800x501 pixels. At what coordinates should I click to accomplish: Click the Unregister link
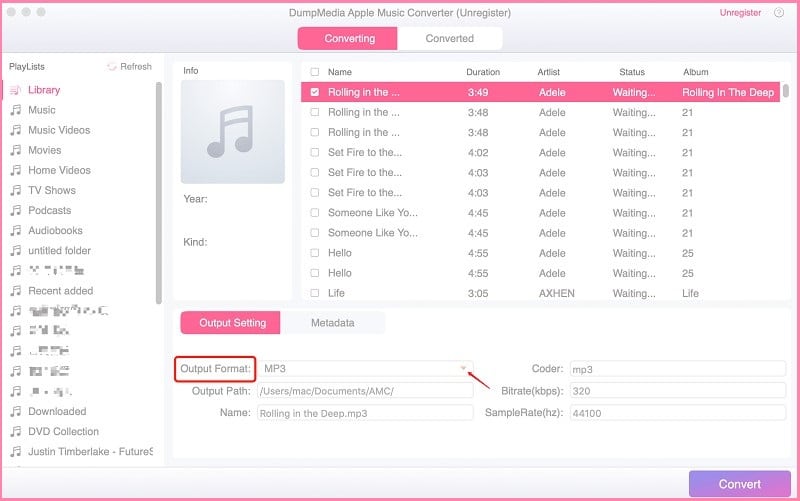[x=740, y=13]
